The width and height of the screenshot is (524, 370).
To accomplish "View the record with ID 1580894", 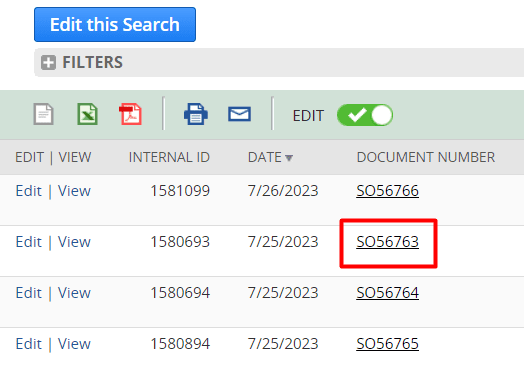I will coord(74,344).
